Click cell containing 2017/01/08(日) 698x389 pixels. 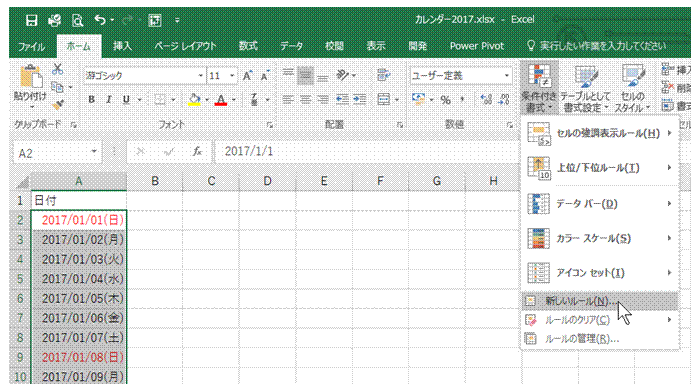pos(79,357)
